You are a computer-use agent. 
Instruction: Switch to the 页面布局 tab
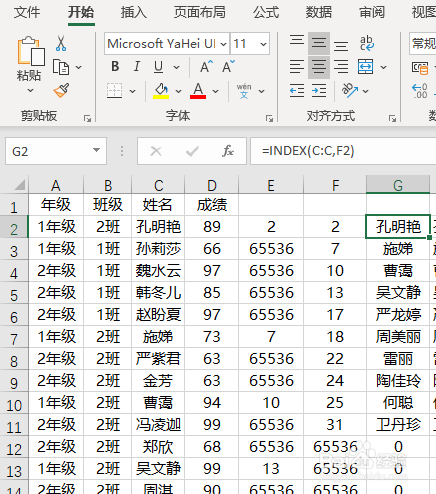click(x=200, y=13)
